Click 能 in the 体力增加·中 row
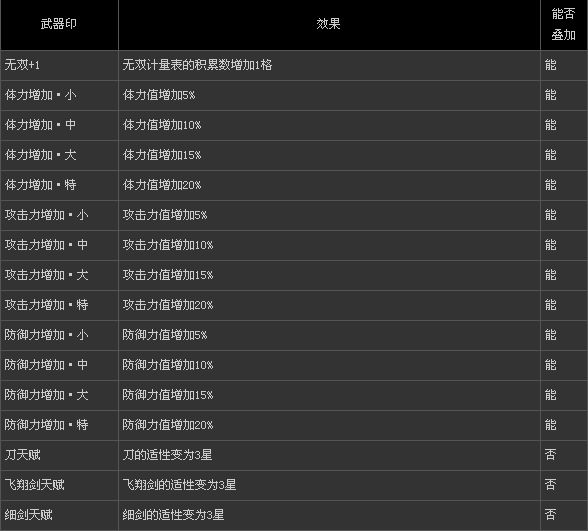 click(550, 125)
